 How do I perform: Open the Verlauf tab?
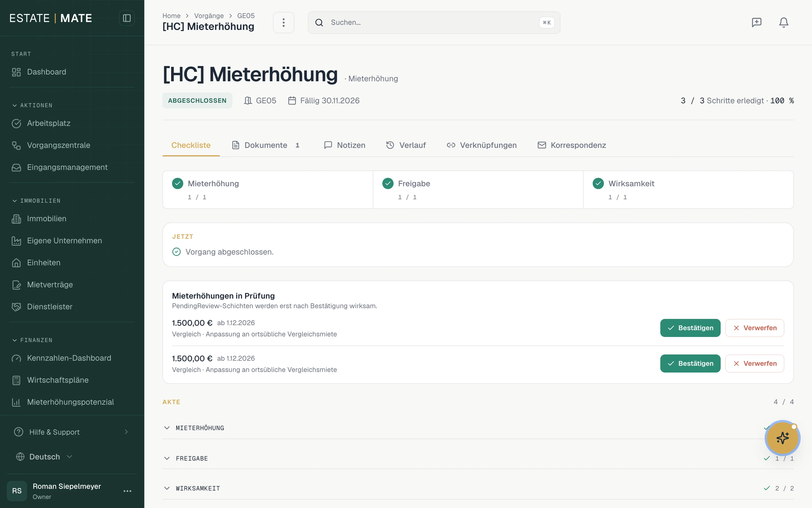point(406,145)
